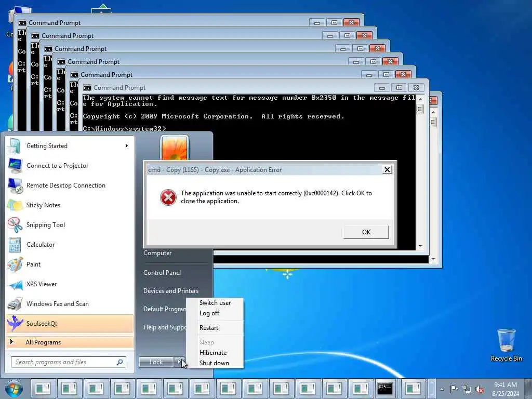Open Remote Desktop Connection
The image size is (532, 399).
tap(70, 185)
